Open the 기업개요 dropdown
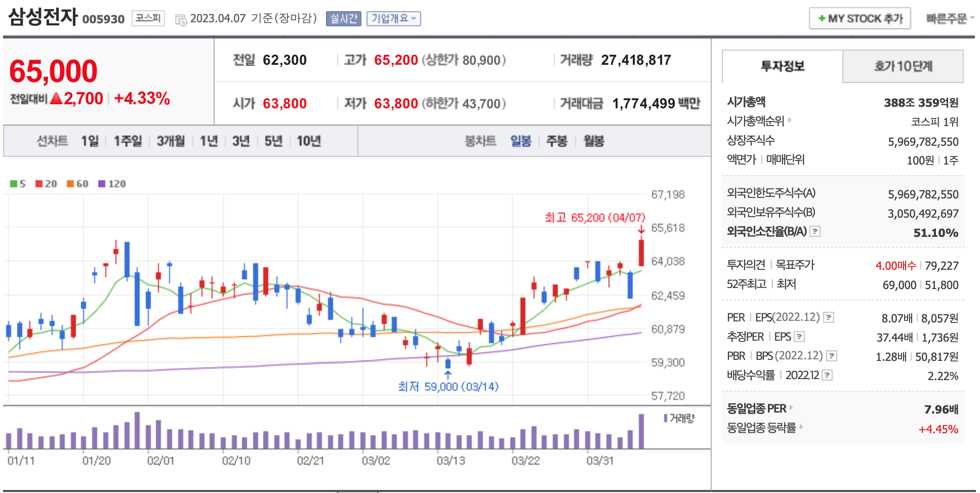Screen dimensions: 980x493 coord(393,19)
